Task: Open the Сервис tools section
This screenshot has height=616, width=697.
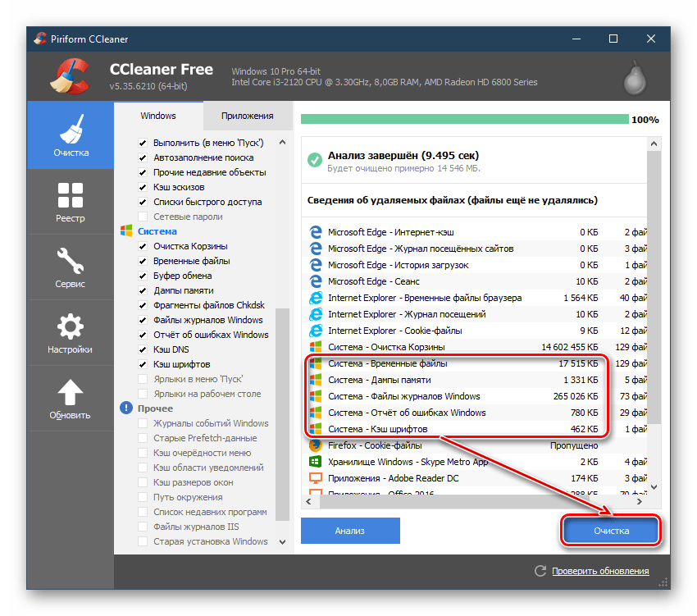Action: (x=71, y=268)
